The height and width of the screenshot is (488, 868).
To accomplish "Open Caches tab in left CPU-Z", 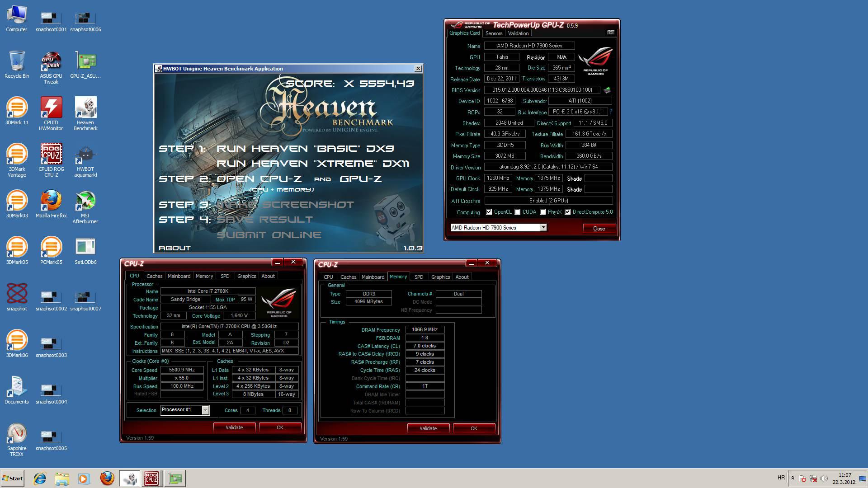I will [x=154, y=276].
